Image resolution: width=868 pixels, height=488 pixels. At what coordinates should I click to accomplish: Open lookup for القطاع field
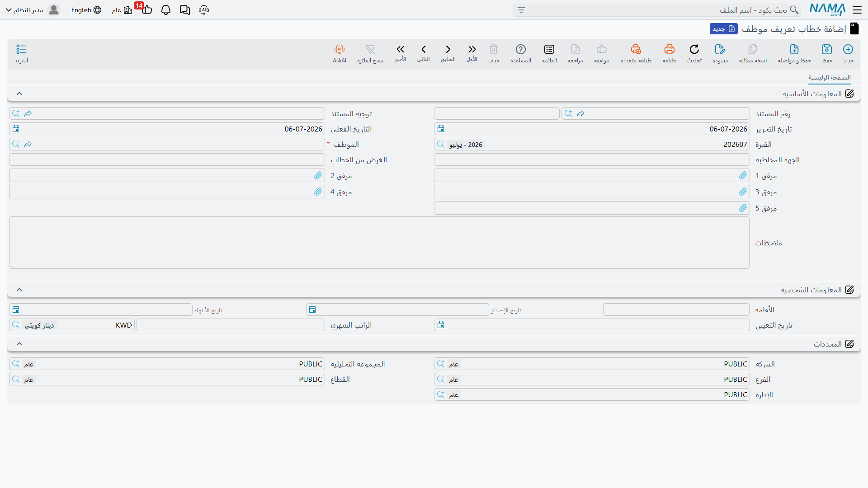point(16,379)
